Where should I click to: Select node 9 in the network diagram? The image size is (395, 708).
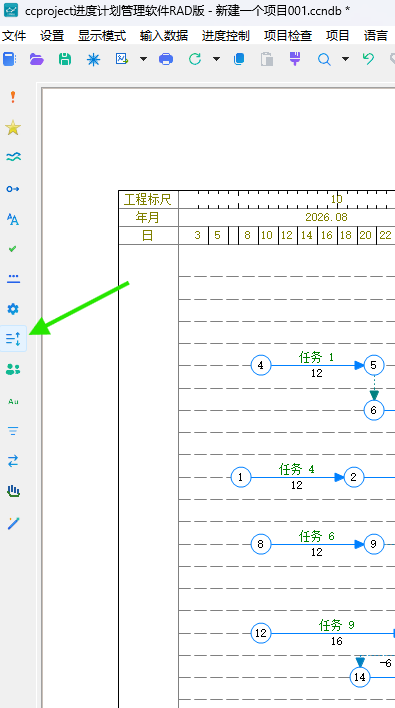pyautogui.click(x=374, y=545)
